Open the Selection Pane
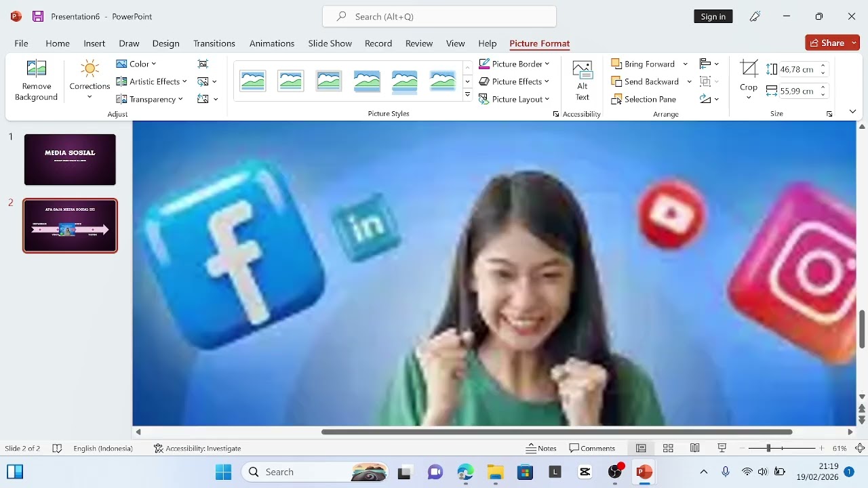This screenshot has width=868, height=488. click(x=644, y=99)
